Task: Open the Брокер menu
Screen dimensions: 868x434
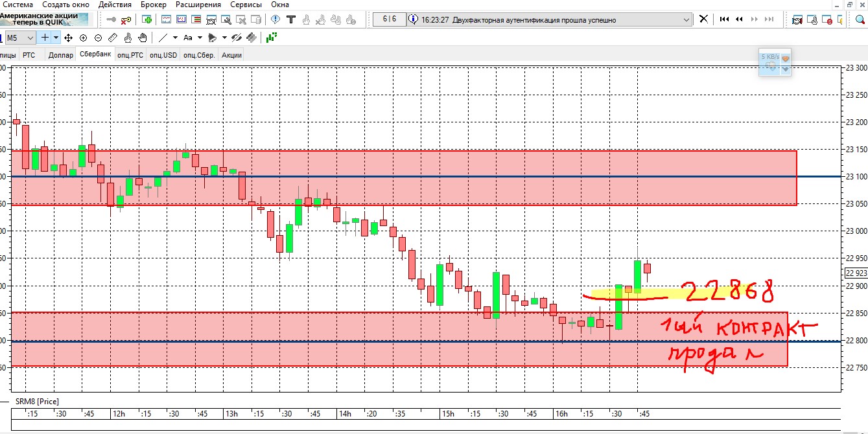Action: 153,5
